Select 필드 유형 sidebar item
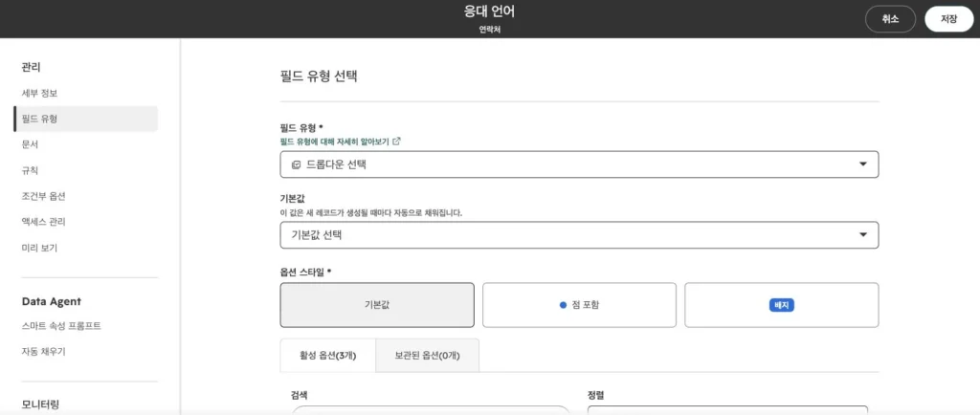 pyautogui.click(x=85, y=119)
